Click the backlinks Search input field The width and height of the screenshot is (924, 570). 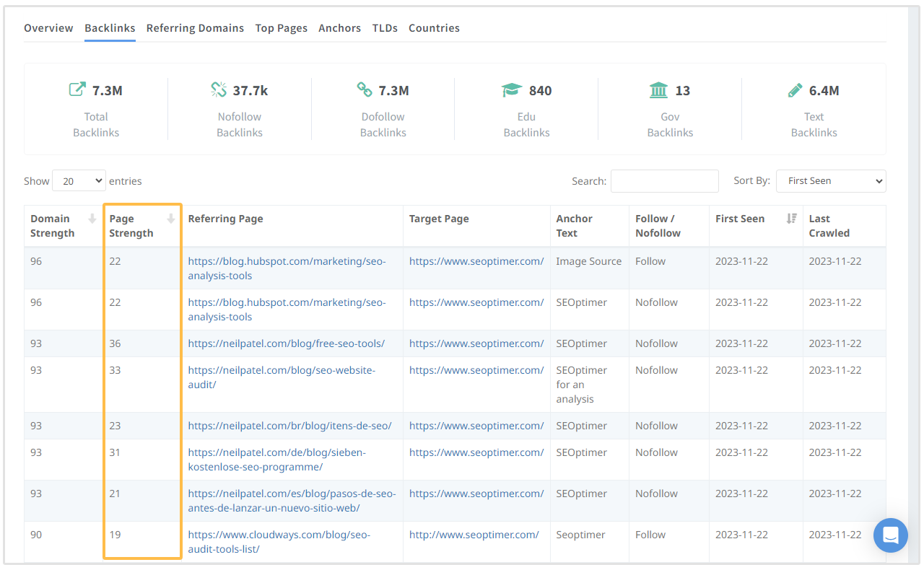pos(664,181)
